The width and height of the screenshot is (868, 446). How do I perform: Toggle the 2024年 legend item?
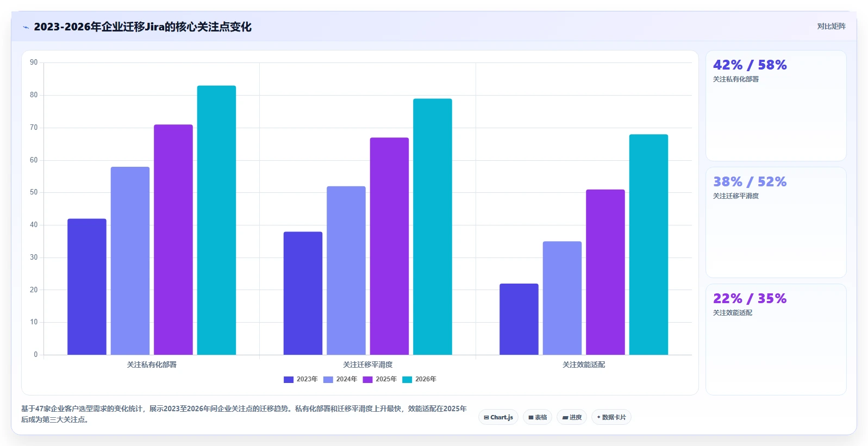point(340,379)
